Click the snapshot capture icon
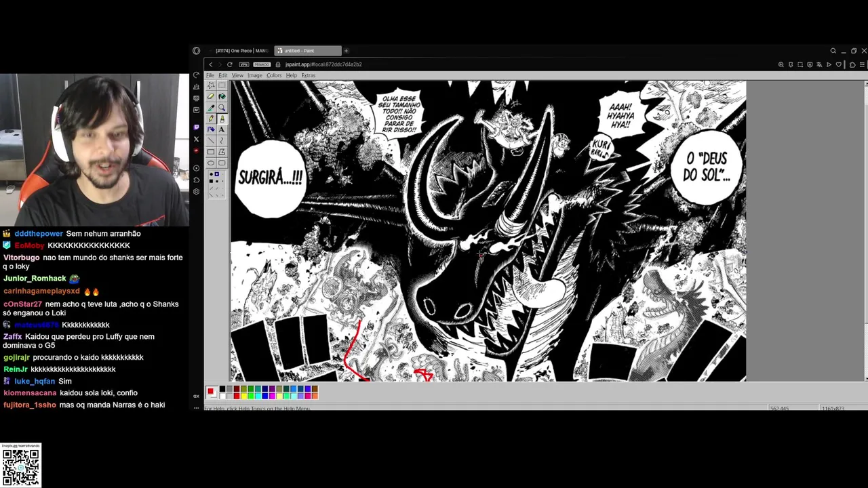 [x=800, y=64]
